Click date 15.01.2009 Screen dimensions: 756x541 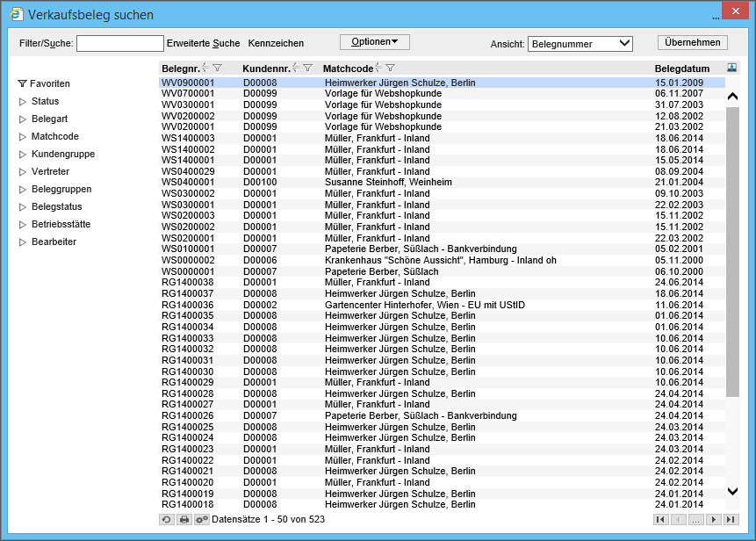[679, 83]
